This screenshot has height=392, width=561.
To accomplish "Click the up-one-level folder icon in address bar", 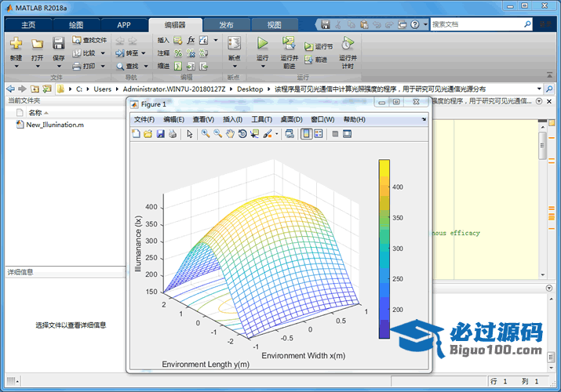I will [x=35, y=89].
